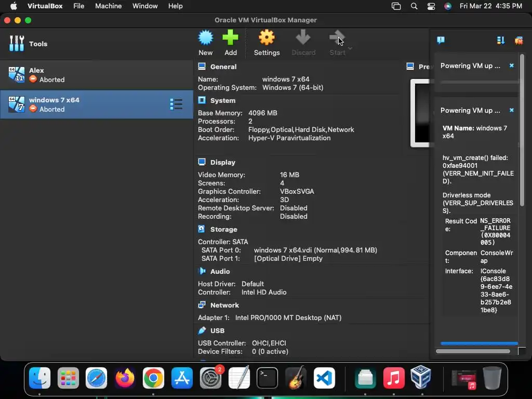Open Finder from the Dock
Viewport: 532px width, 399px height.
[39, 378]
